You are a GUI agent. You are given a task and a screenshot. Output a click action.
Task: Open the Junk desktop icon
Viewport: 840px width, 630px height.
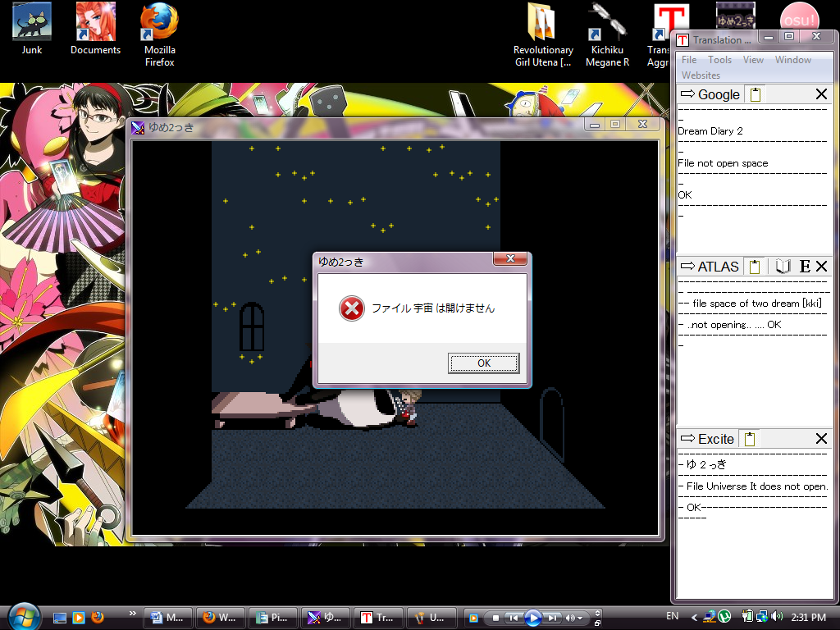point(32,29)
